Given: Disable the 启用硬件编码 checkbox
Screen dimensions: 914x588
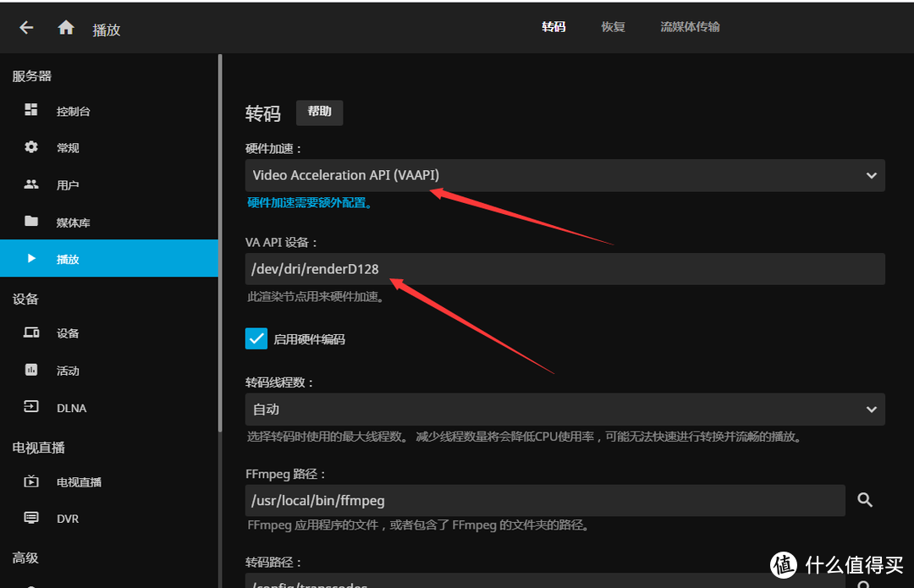Looking at the screenshot, I should click(x=256, y=338).
